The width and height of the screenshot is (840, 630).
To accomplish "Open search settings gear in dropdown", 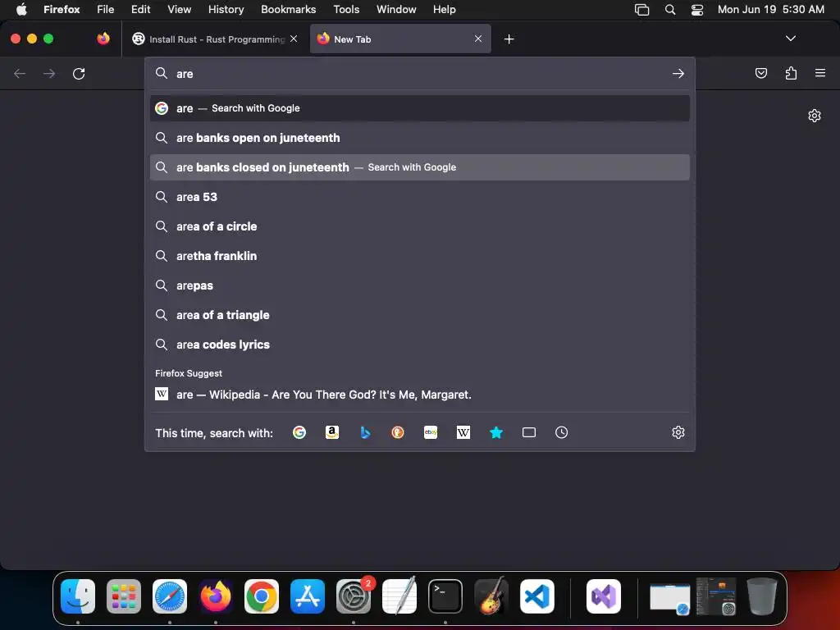I will click(x=678, y=432).
